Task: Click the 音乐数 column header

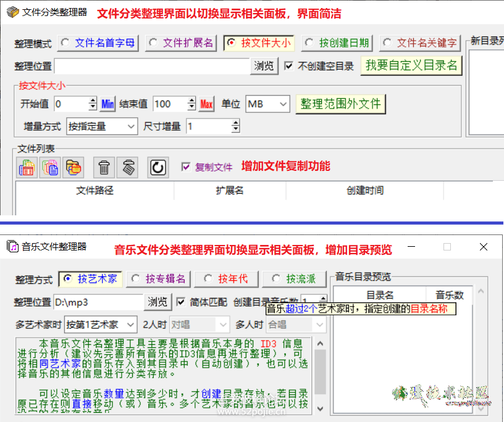Action: pyautogui.click(x=450, y=295)
